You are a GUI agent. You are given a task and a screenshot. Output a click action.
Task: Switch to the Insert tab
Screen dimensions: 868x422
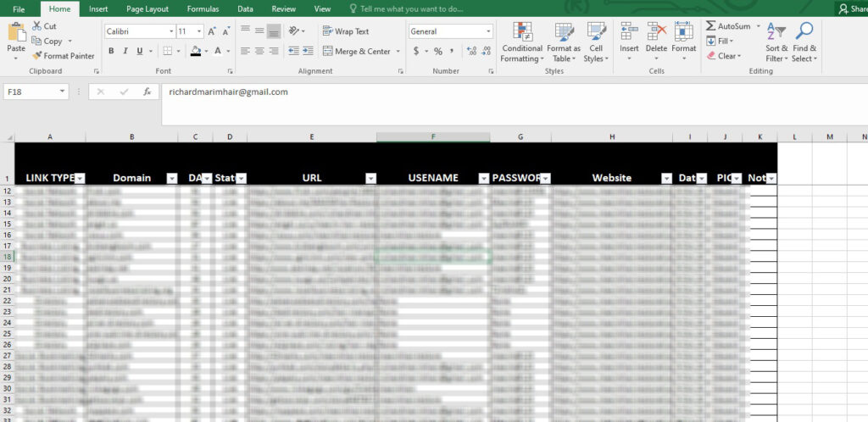click(x=98, y=8)
